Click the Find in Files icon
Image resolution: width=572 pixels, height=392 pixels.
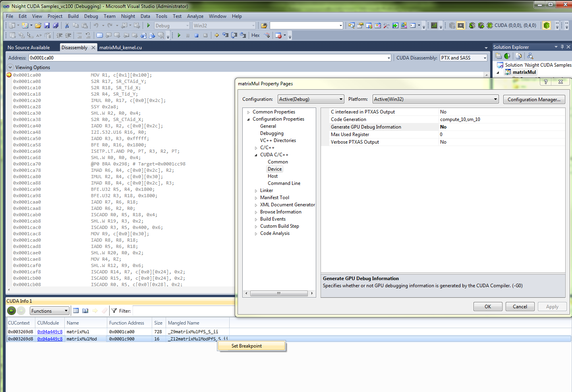(264, 25)
